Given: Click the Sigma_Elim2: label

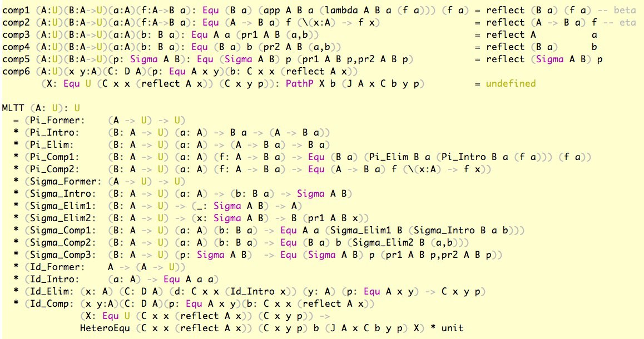Looking at the screenshot, I should (63, 218).
